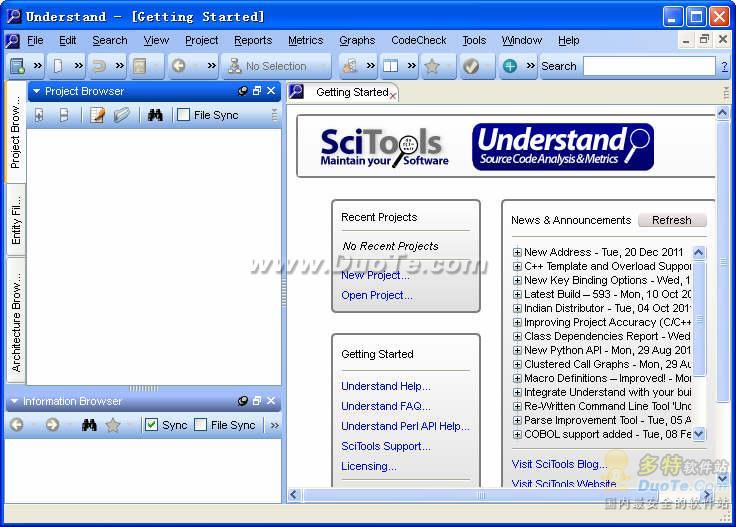Image resolution: width=736 pixels, height=527 pixels.
Task: Click the toolbar Search input field
Action: click(649, 66)
